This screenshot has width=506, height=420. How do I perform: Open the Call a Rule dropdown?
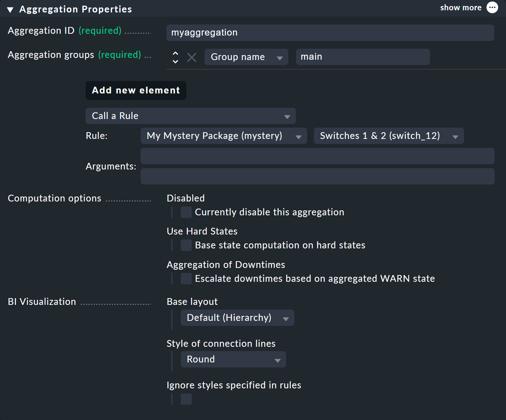pyautogui.click(x=190, y=116)
